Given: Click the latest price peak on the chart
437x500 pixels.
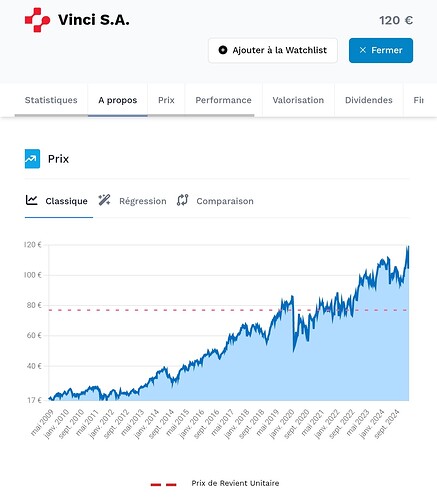Looking at the screenshot, I should click(x=408, y=246).
